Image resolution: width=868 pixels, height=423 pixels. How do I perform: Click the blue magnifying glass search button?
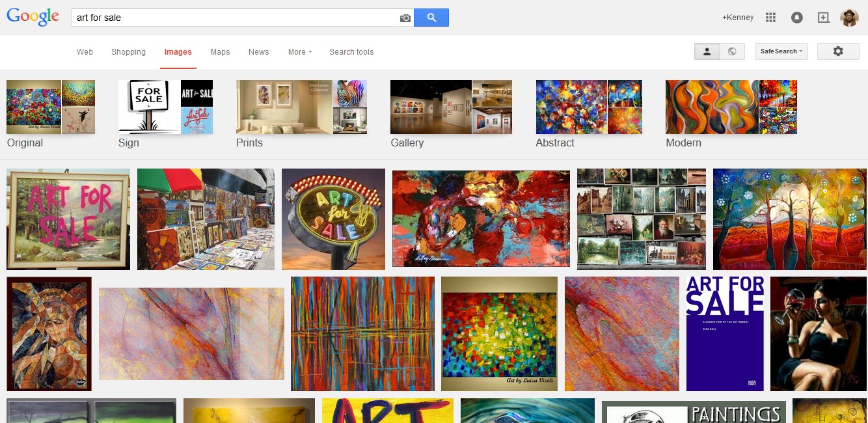(431, 18)
